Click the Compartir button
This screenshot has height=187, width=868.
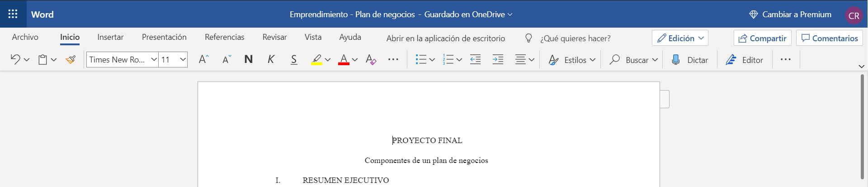[x=762, y=38]
